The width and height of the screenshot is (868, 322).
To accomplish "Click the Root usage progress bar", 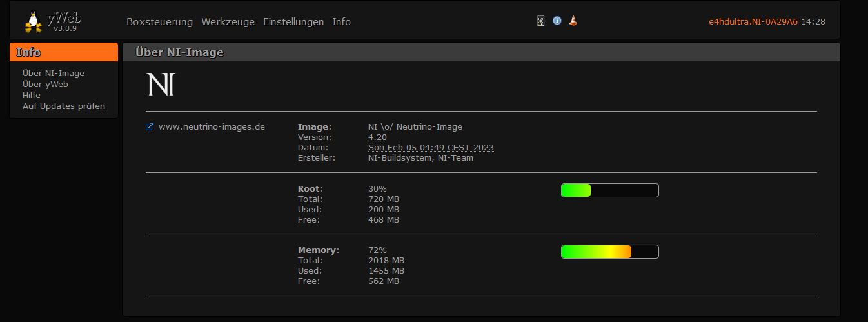I will (609, 190).
